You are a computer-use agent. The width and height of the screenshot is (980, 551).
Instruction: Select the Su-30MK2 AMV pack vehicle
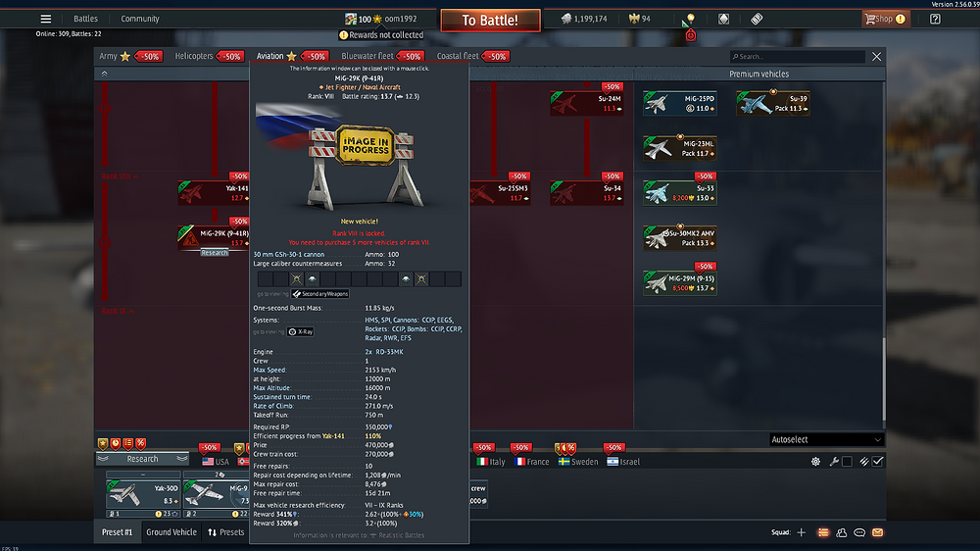(x=680, y=237)
